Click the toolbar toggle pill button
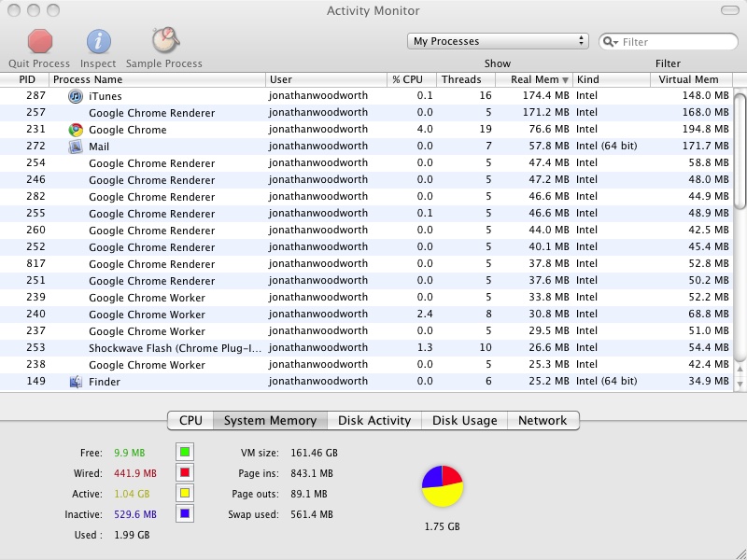747x560 pixels. 729,10
